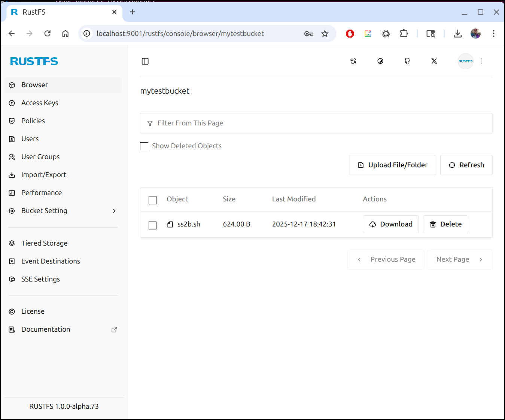Open the three-dot menu beside avatar
This screenshot has width=505, height=420.
click(x=481, y=61)
